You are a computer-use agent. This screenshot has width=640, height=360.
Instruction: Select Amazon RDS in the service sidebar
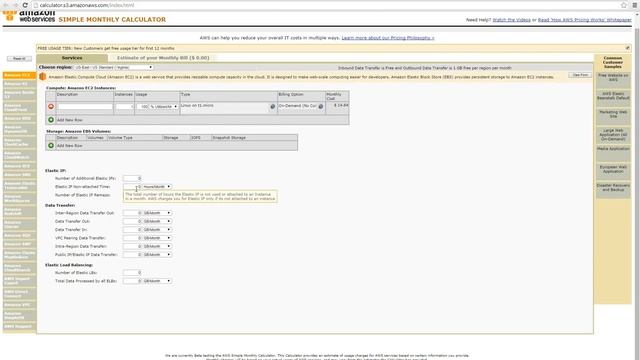pos(19,119)
